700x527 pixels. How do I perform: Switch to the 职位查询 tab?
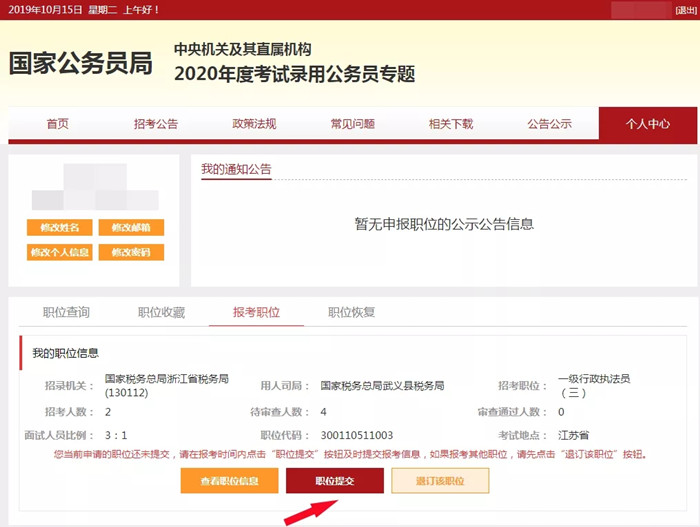(x=66, y=312)
